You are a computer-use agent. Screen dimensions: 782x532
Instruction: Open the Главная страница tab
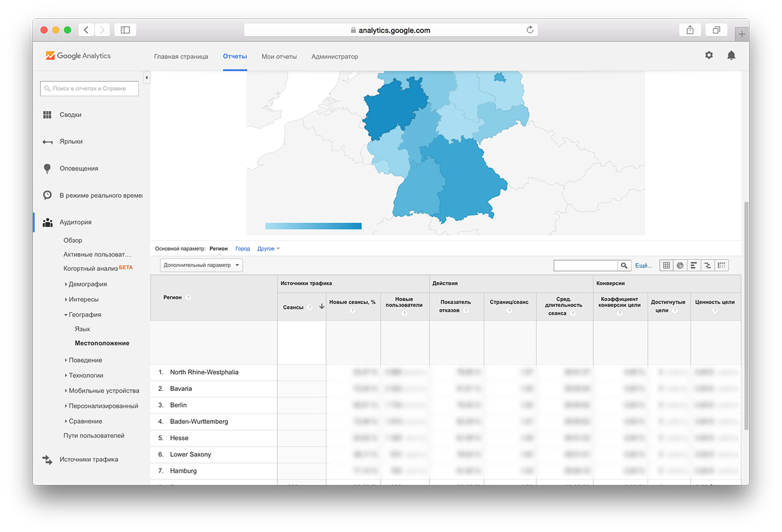click(181, 57)
